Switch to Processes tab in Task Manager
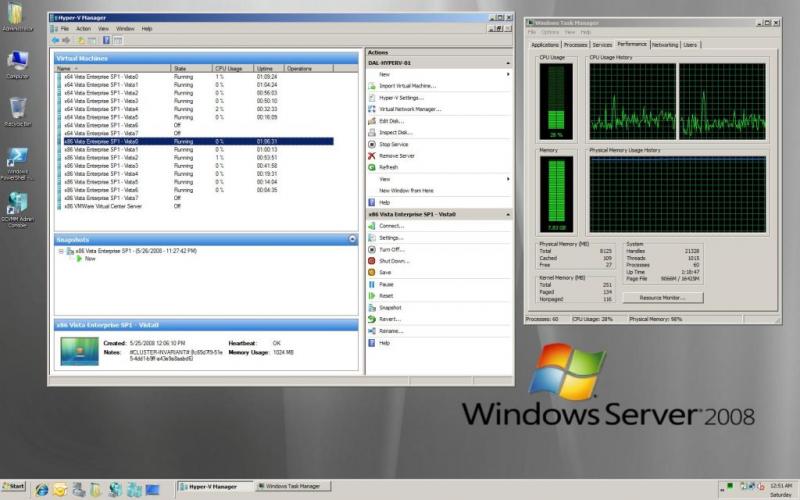The height and width of the screenshot is (500, 800). point(576,45)
